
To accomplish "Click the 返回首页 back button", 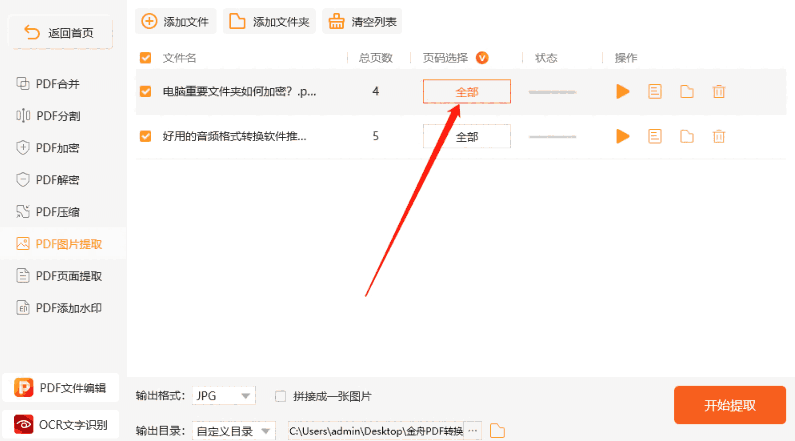I will click(60, 33).
